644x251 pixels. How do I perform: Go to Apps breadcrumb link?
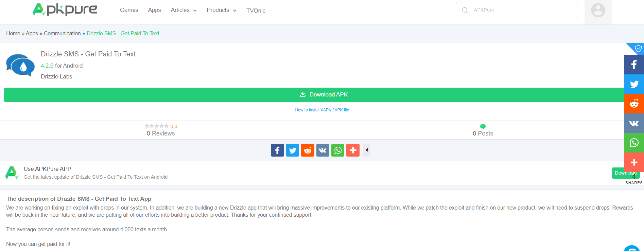[32, 33]
